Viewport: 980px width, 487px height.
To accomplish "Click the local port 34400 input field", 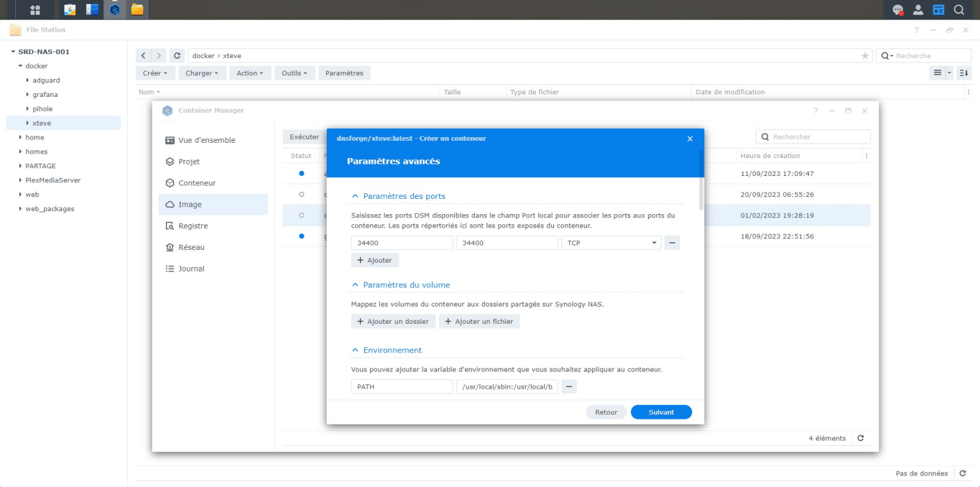I will pyautogui.click(x=401, y=242).
